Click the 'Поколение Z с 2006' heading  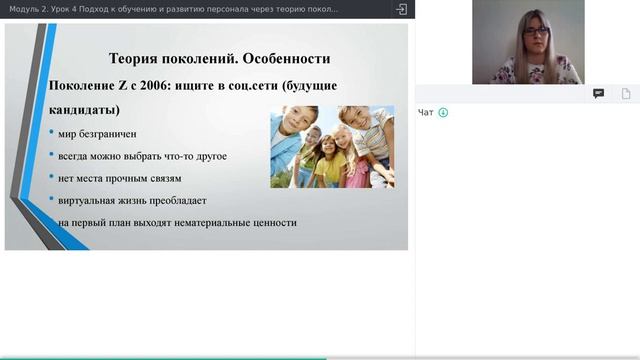click(193, 98)
